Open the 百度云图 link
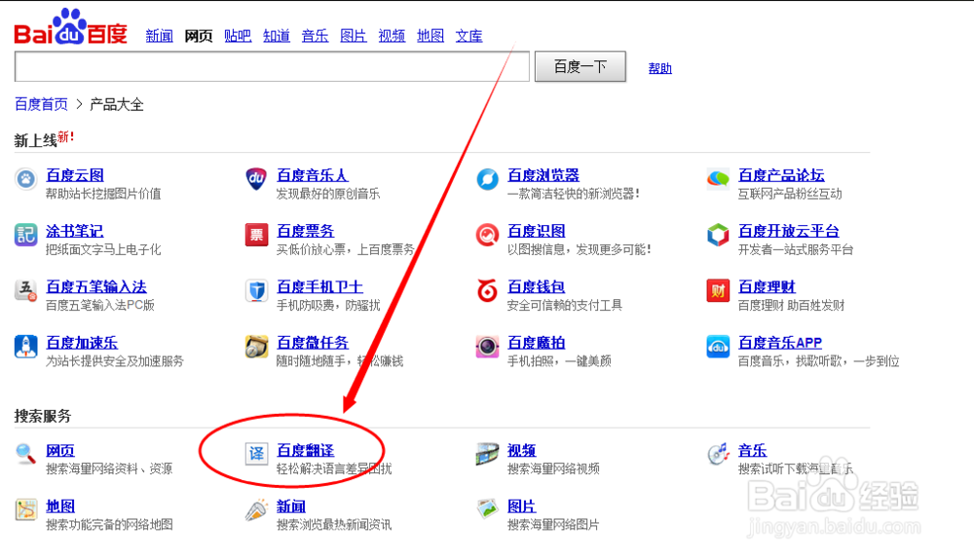 [75, 175]
